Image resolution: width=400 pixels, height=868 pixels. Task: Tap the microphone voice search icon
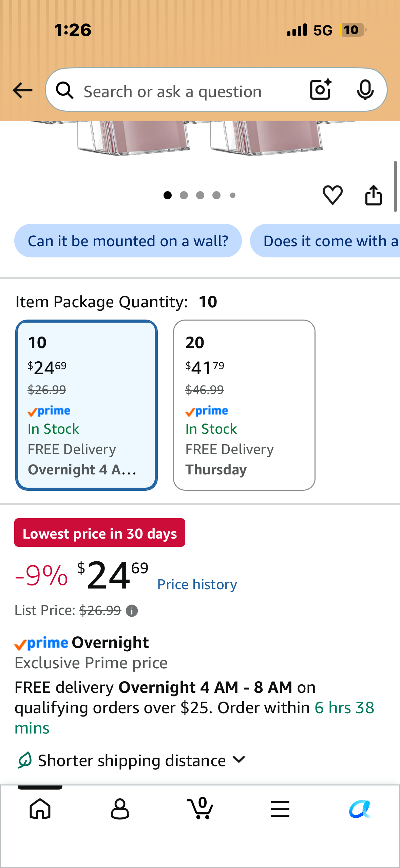click(365, 90)
